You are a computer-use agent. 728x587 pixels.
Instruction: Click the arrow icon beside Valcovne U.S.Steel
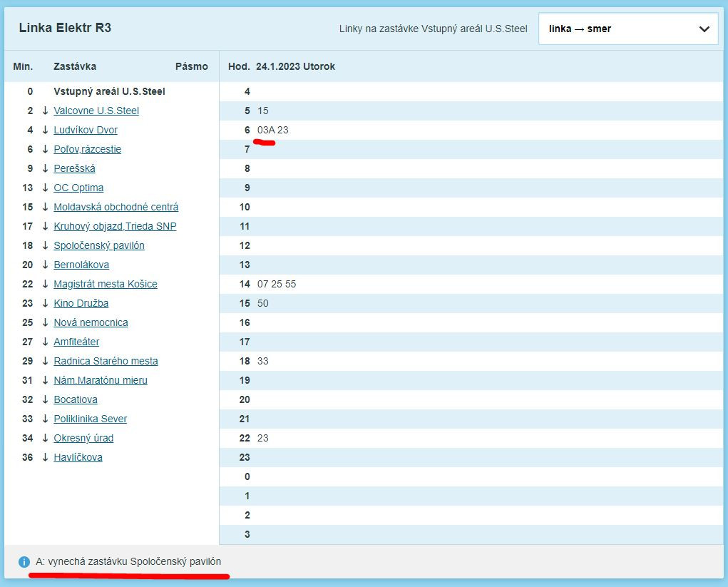point(45,111)
